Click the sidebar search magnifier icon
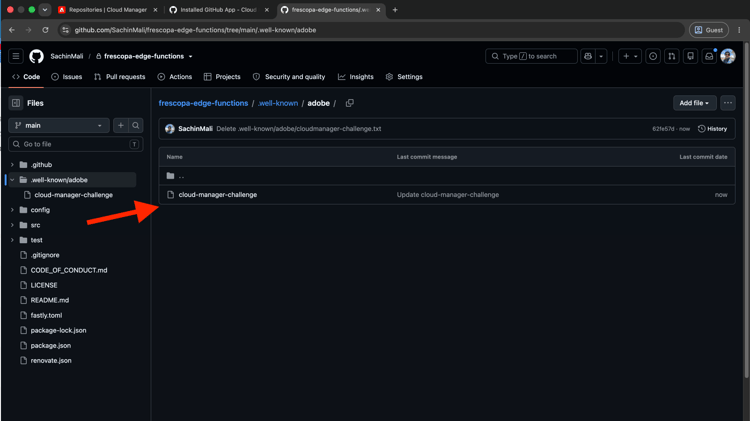 pos(136,125)
